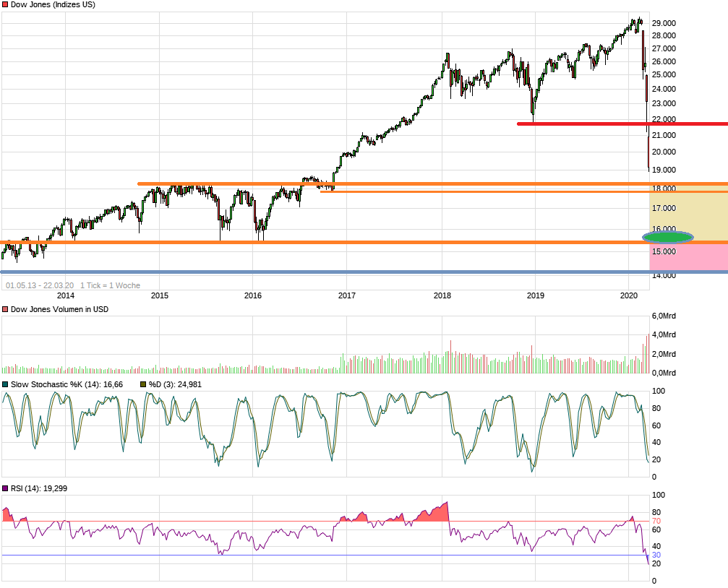The image size is (728, 588).
Task: Click the green ellipse target marker
Action: pyautogui.click(x=668, y=238)
